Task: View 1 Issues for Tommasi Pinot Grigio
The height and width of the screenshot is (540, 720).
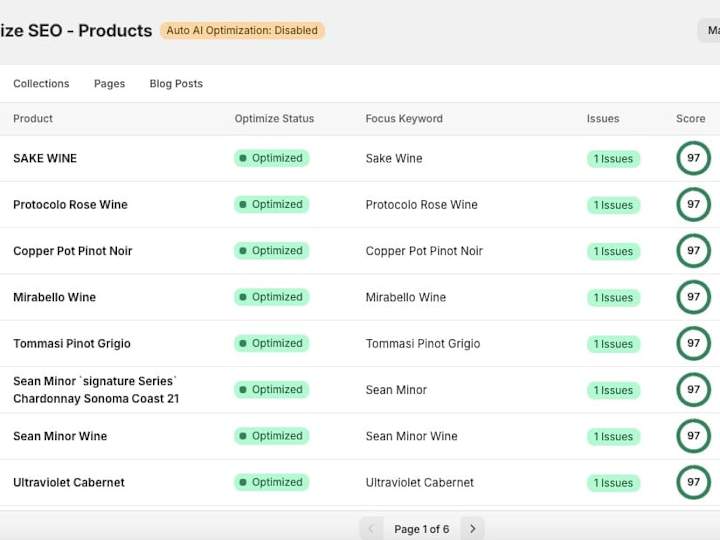Action: point(613,344)
